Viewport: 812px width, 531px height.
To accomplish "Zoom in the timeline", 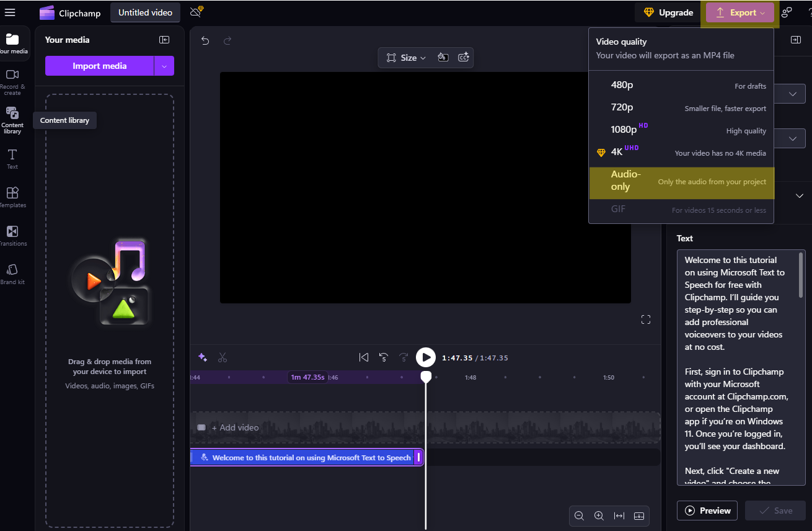I will [599, 515].
